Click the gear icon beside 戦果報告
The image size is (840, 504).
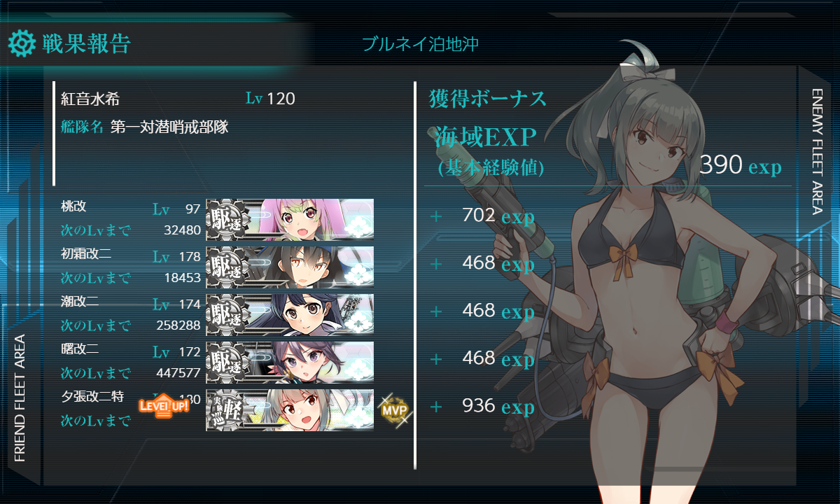[x=22, y=43]
